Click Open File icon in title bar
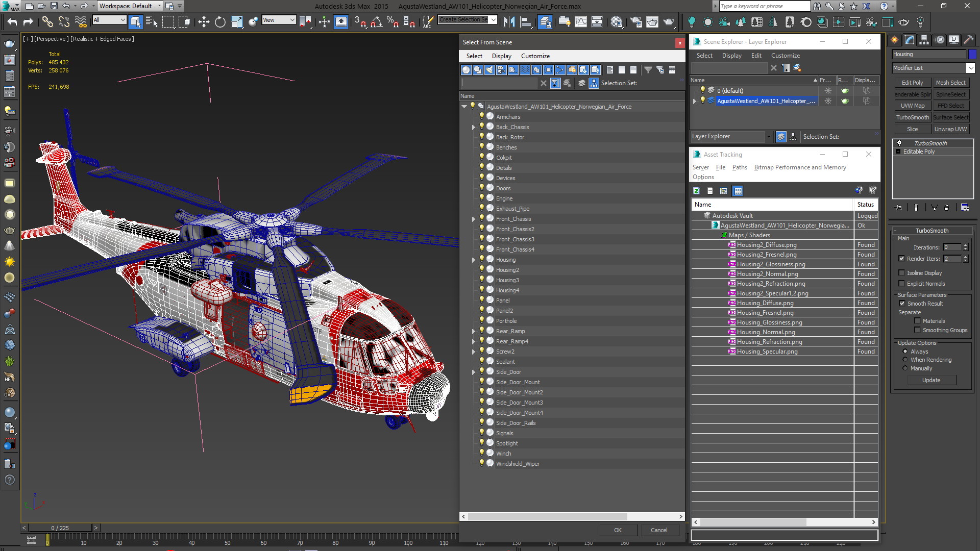The height and width of the screenshot is (551, 980). point(41,6)
